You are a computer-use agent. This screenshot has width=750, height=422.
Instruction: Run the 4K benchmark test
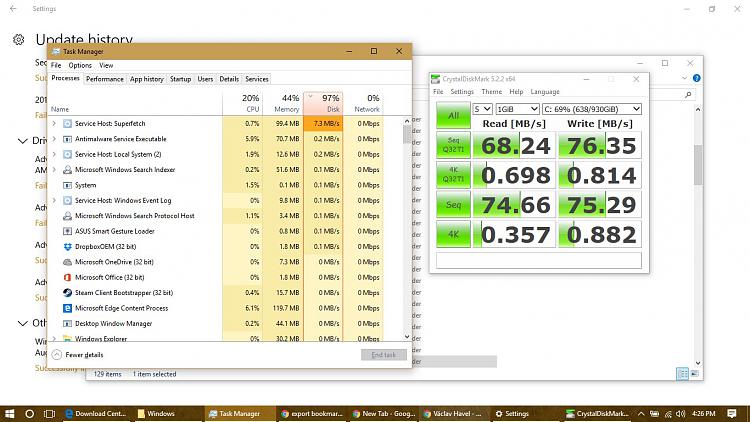453,234
